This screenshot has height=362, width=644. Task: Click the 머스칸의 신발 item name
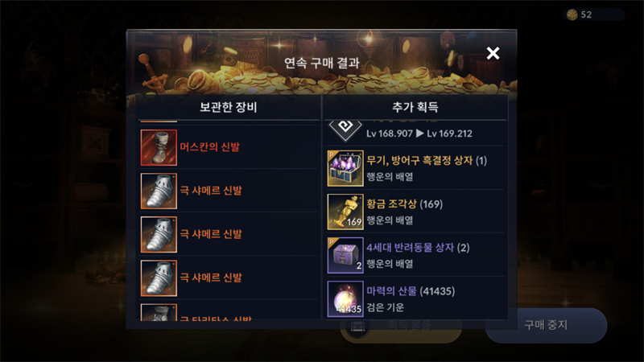point(210,147)
